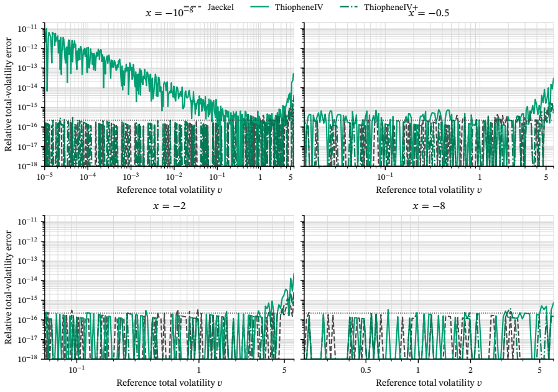
Task: Click the 10⁻¹³ y-tick of the x = −2 plot
Action: point(29,261)
